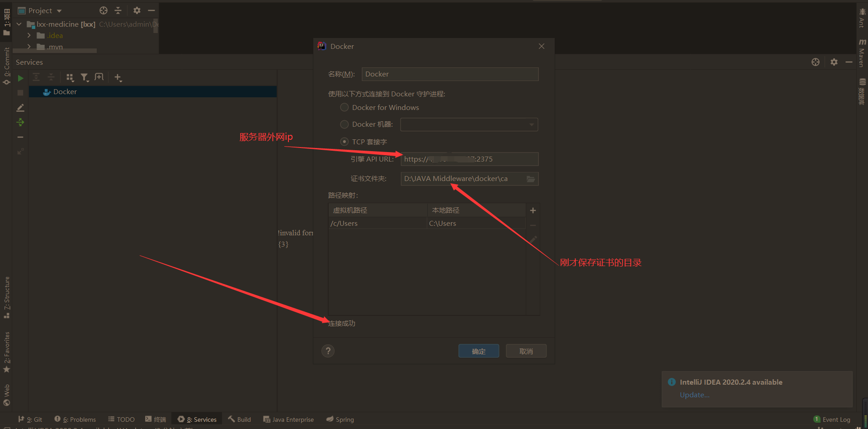Open the Spring tab
This screenshot has width=868, height=429.
click(340, 419)
